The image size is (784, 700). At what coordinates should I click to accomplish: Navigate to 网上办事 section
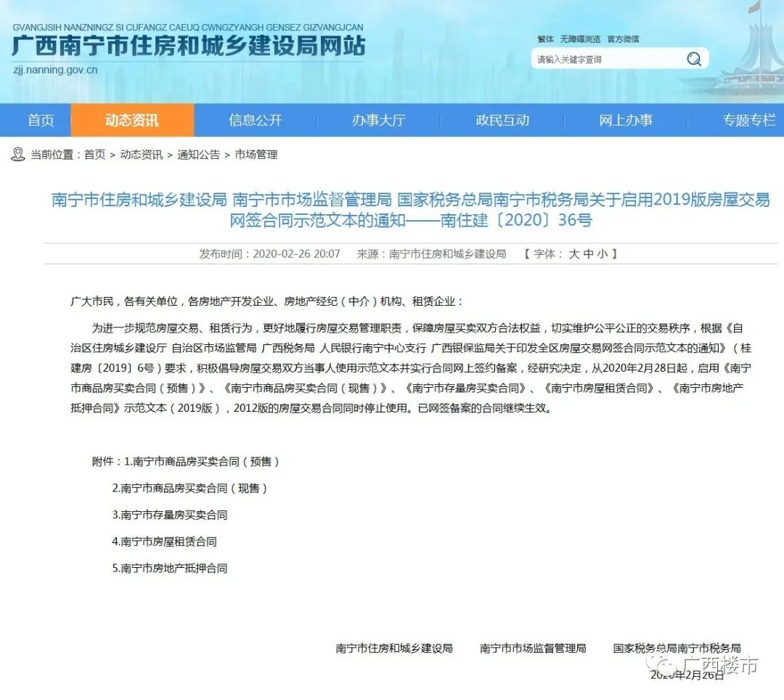tap(625, 121)
